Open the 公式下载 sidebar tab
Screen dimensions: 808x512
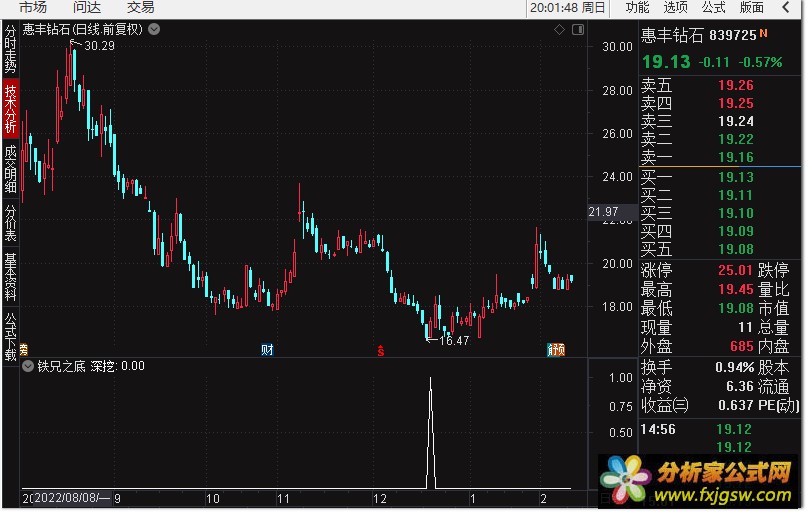tap(10, 335)
